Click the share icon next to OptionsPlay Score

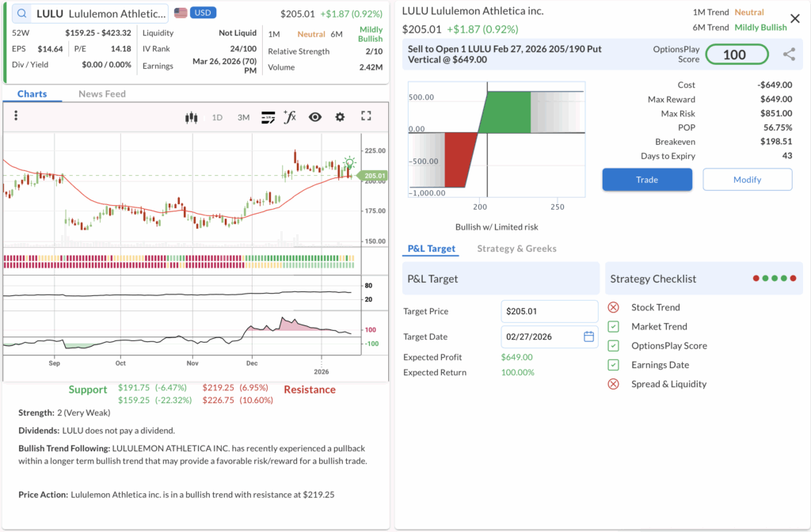789,55
